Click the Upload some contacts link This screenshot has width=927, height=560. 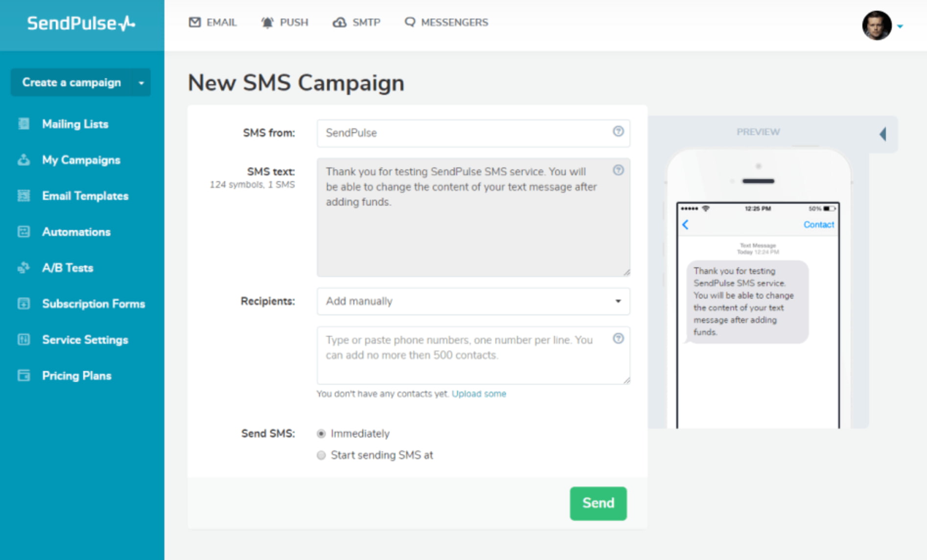tap(479, 394)
